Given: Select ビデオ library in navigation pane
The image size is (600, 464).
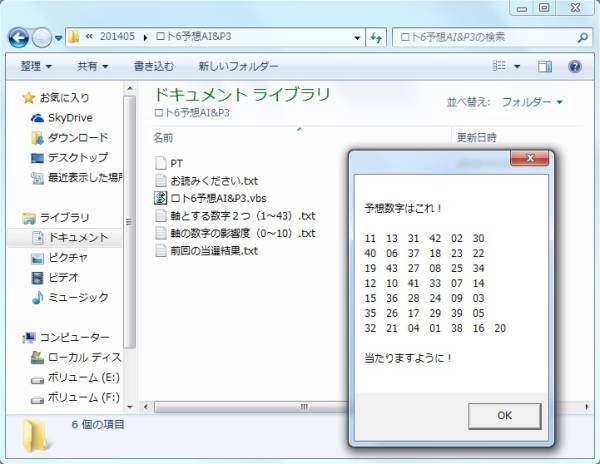Looking at the screenshot, I should pos(55,277).
